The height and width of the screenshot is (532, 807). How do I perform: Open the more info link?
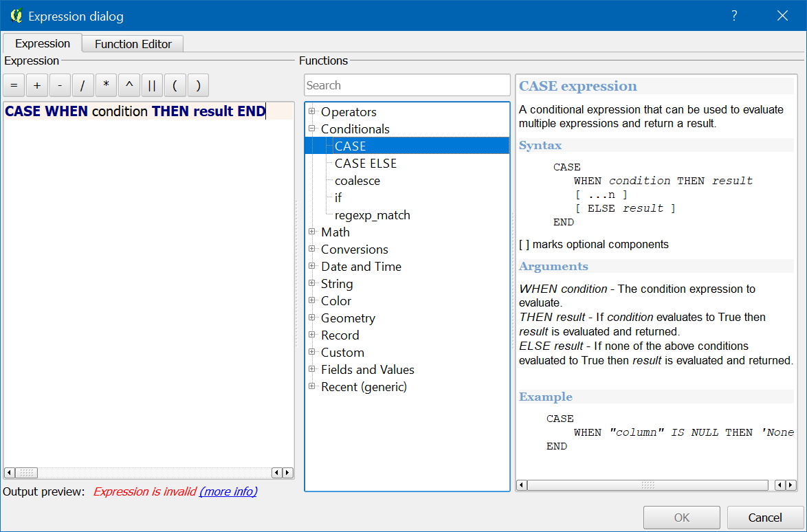(x=228, y=491)
